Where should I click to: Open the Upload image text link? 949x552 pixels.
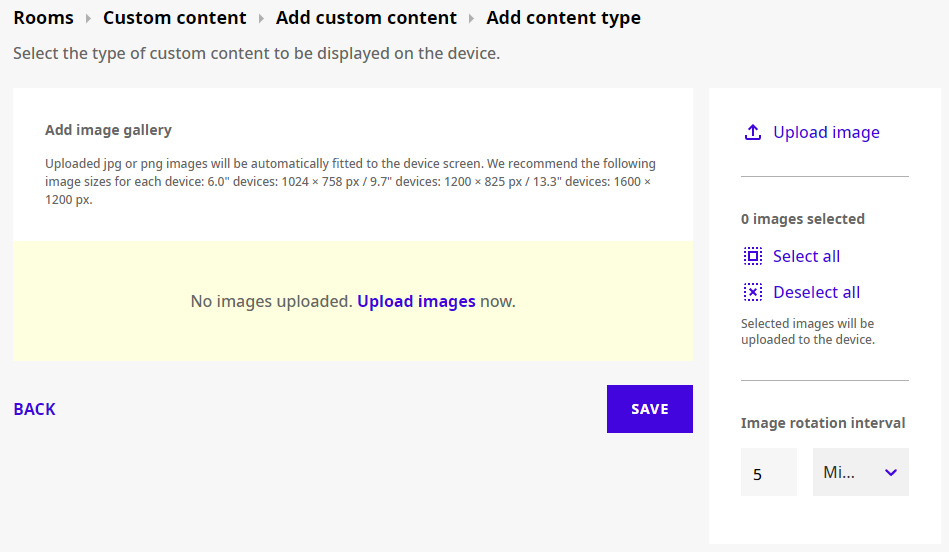click(x=826, y=132)
